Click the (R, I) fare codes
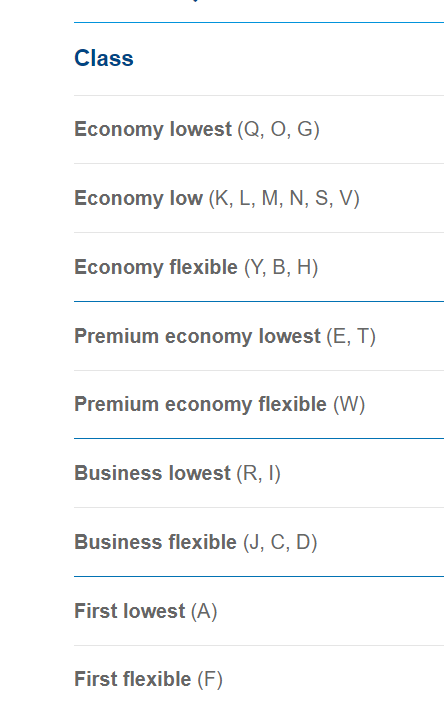The height and width of the screenshot is (714, 444). point(258,474)
